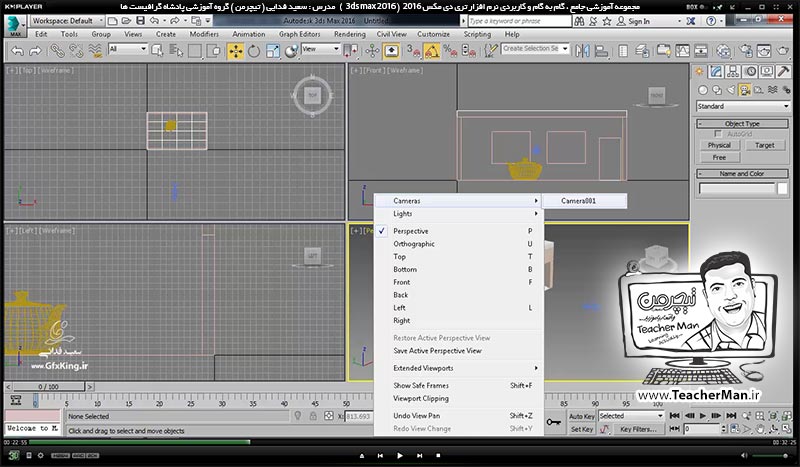
Task: Toggle the Spinner Snap button
Action: [469, 51]
